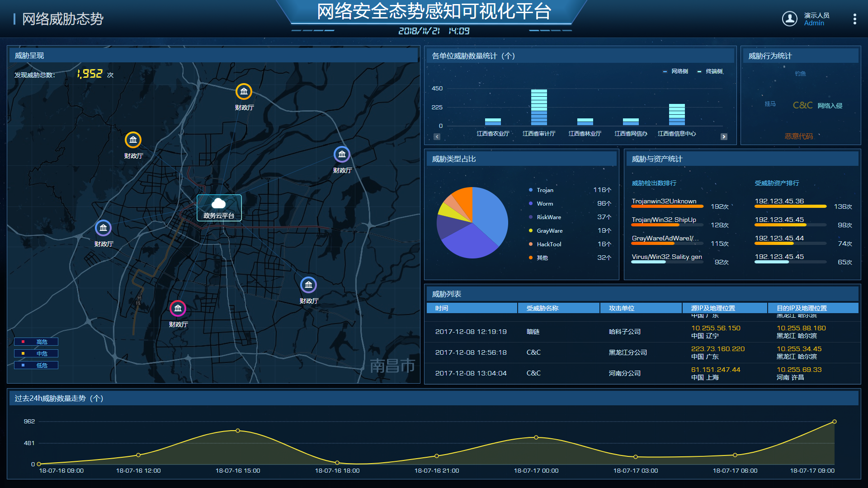Click trend data point at 18-07-16 18:00
Viewport: 868px width, 488px height.
[x=337, y=463]
